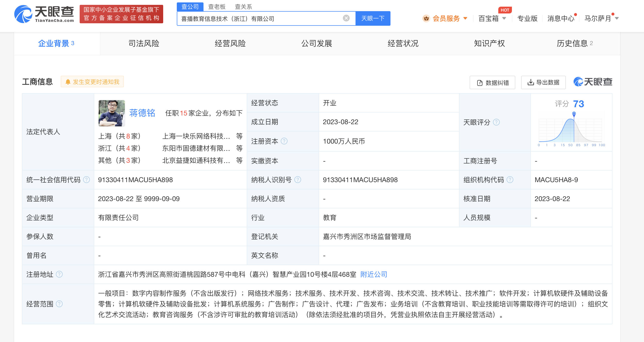Click help icon next to 天眼评分

click(x=496, y=122)
